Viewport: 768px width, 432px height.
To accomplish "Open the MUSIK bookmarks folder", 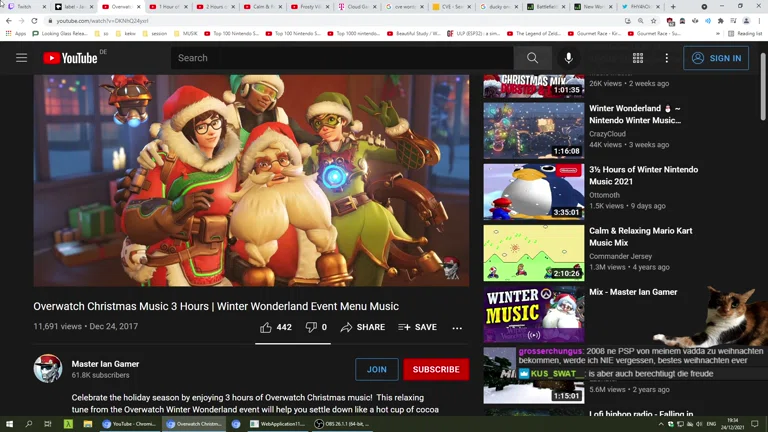I will (186, 33).
